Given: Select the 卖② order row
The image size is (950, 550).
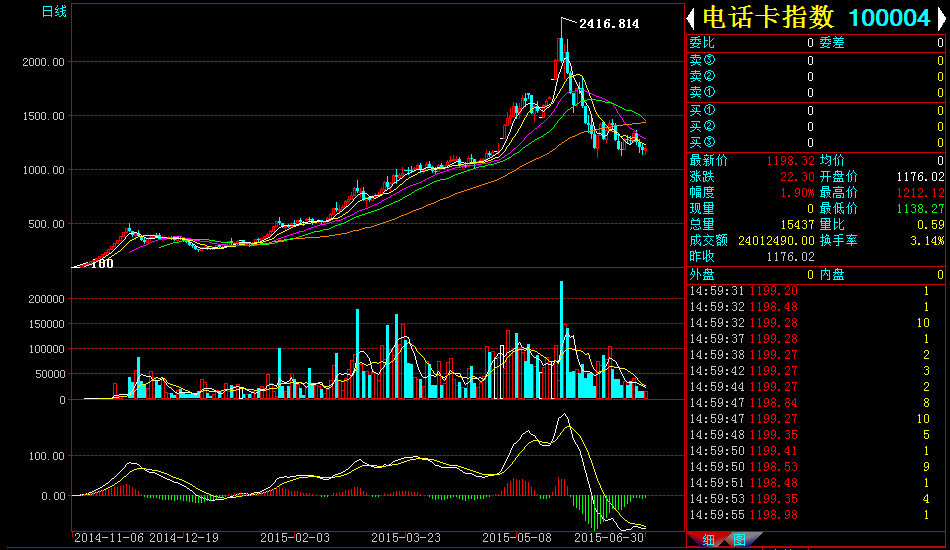Looking at the screenshot, I should [x=816, y=76].
